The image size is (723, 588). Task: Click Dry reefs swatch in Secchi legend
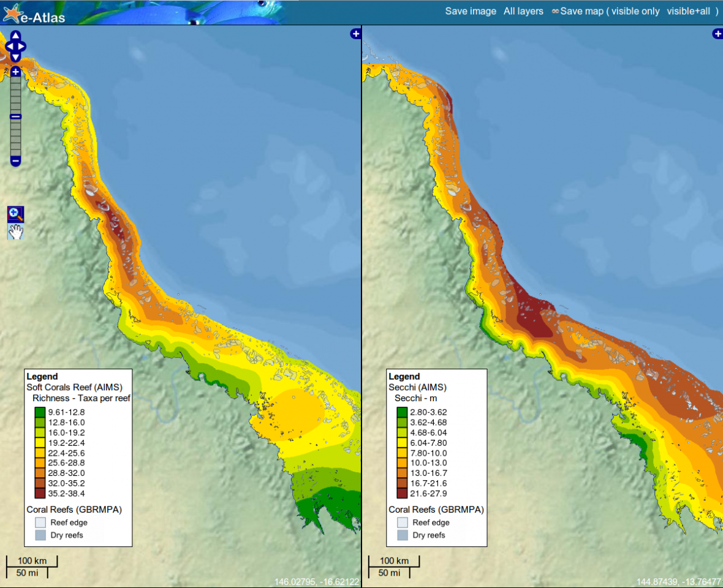point(403,535)
